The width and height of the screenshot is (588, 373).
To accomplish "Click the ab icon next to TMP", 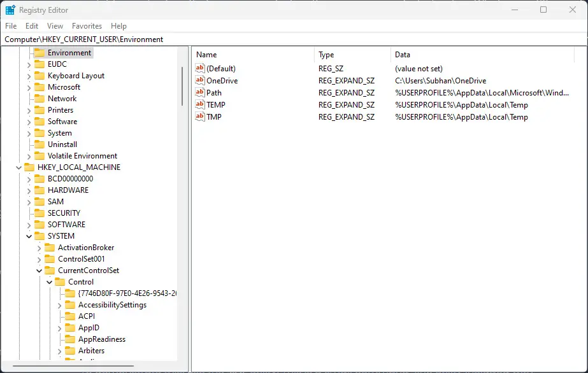I will point(201,116).
